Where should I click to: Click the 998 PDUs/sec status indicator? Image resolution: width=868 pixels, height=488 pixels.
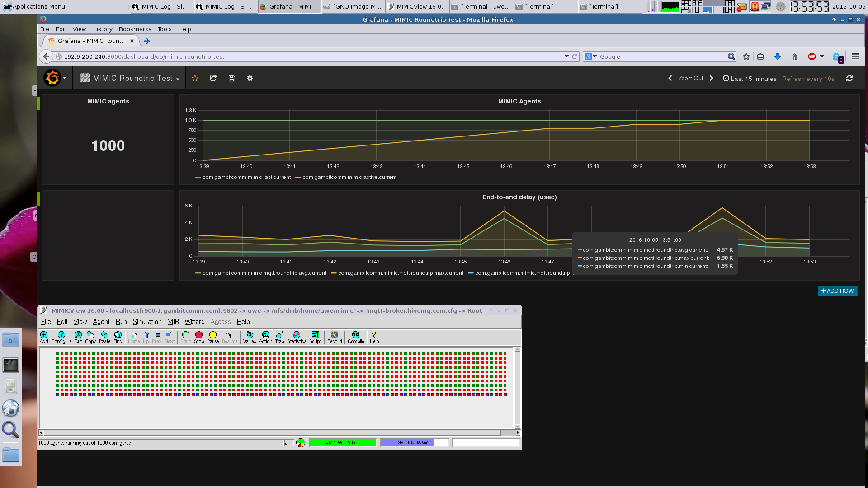[x=414, y=443]
